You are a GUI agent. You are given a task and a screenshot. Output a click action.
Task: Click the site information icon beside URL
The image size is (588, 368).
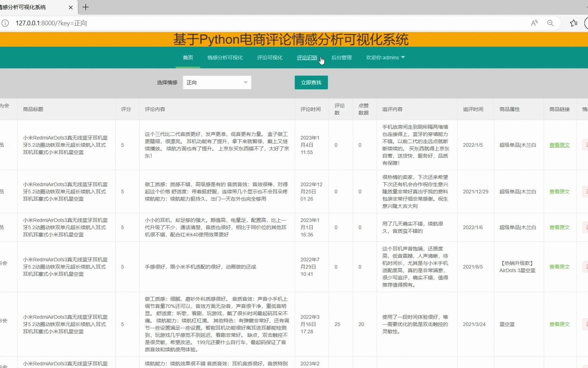5,23
